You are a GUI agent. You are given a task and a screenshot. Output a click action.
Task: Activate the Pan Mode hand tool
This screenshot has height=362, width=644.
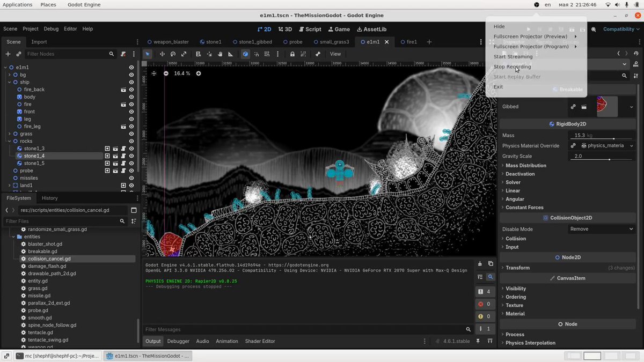point(220,54)
